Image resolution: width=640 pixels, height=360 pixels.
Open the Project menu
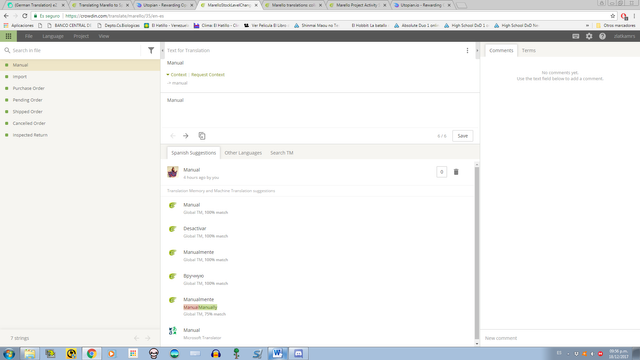coord(81,36)
